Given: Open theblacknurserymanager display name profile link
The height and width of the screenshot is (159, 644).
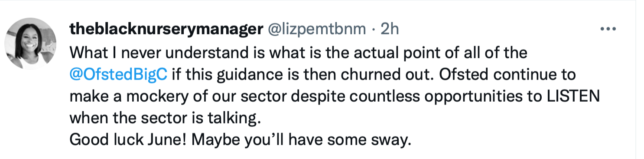Looking at the screenshot, I should (166, 30).
